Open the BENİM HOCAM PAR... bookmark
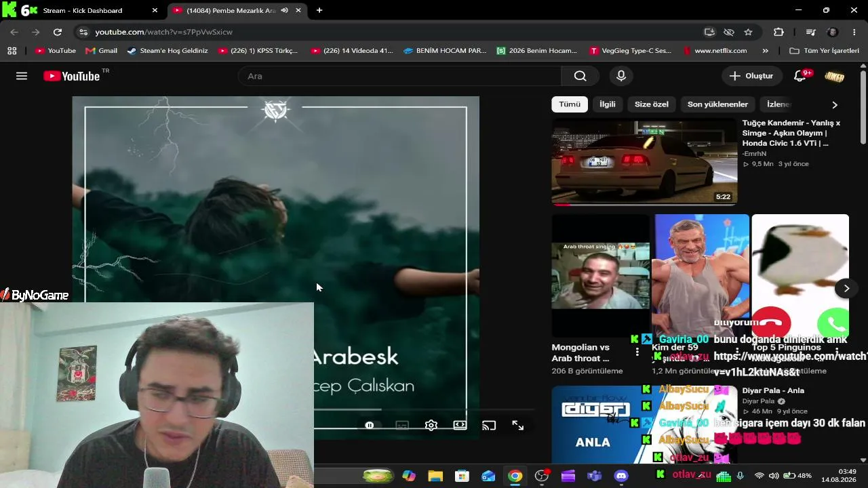The height and width of the screenshot is (488, 868). [x=445, y=51]
